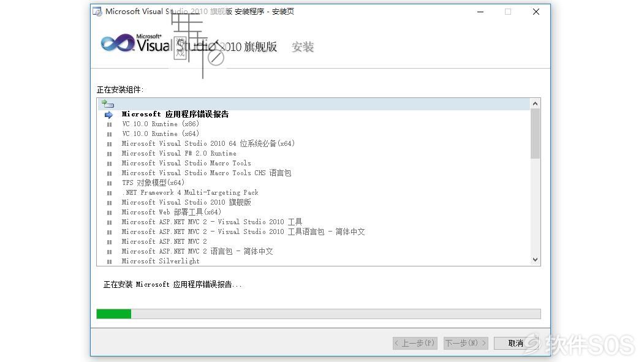Select the TFS 对象模型(x64) row
This screenshot has width=644, height=362.
coord(153,183)
